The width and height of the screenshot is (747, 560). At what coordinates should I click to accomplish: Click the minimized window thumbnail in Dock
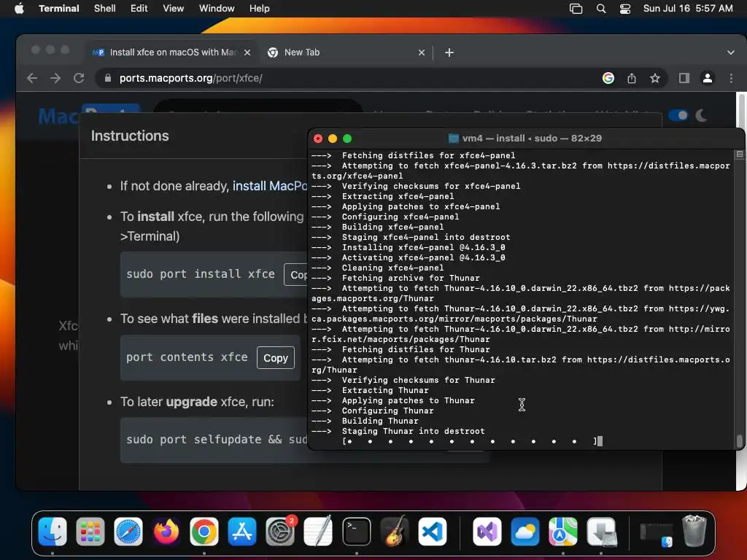[x=656, y=534]
